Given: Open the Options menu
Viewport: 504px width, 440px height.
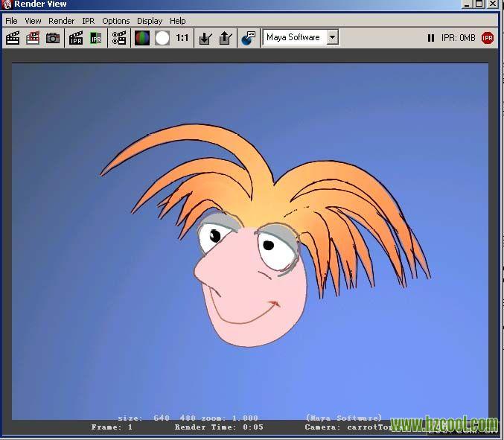Looking at the screenshot, I should pyautogui.click(x=115, y=21).
